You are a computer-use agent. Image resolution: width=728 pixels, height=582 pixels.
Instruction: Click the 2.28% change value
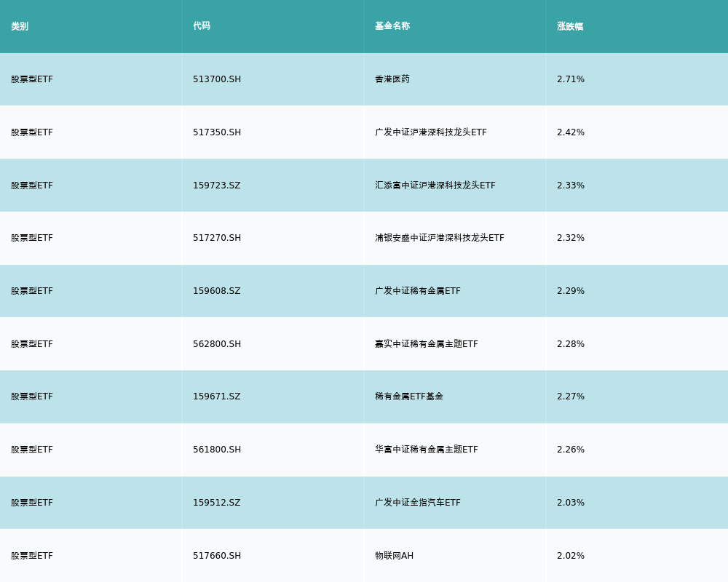tap(571, 344)
